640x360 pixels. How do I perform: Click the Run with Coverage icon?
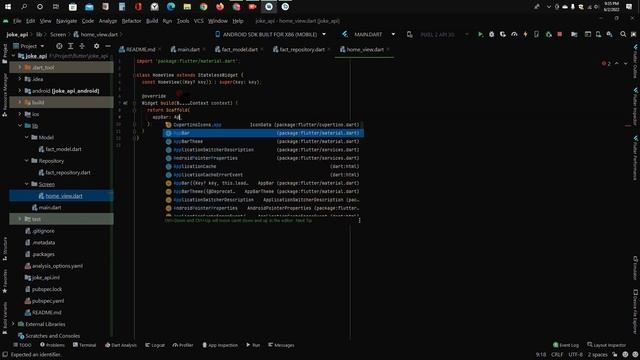coord(503,35)
